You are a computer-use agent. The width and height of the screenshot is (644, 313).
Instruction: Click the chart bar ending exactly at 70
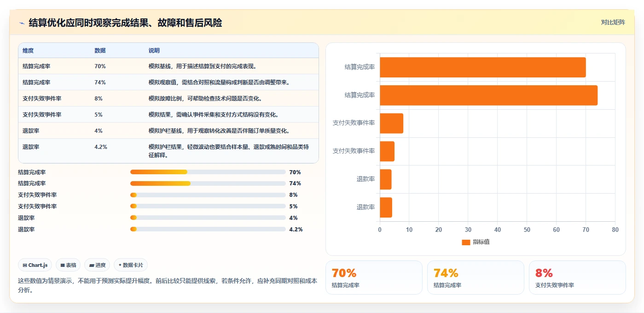pyautogui.click(x=483, y=67)
